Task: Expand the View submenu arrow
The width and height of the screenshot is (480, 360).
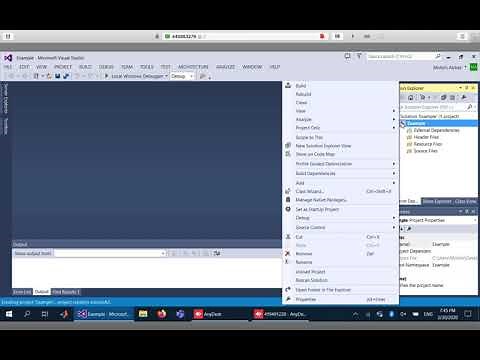Action: [394, 111]
